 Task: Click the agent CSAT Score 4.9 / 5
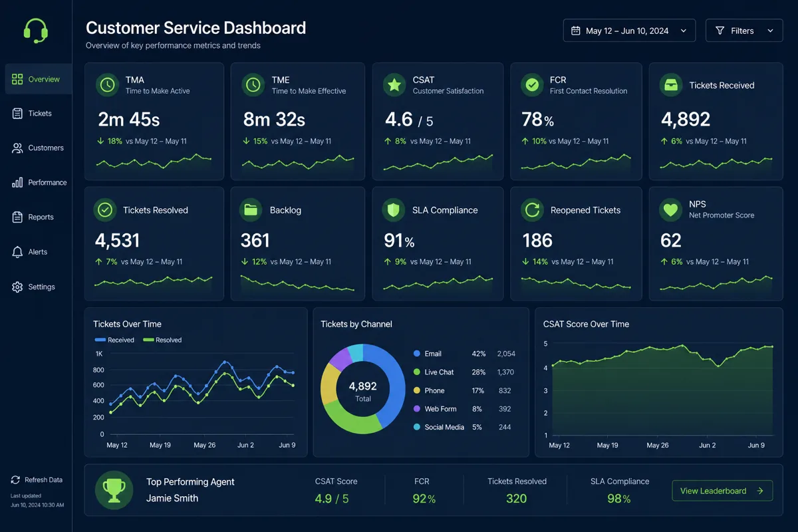pyautogui.click(x=332, y=498)
